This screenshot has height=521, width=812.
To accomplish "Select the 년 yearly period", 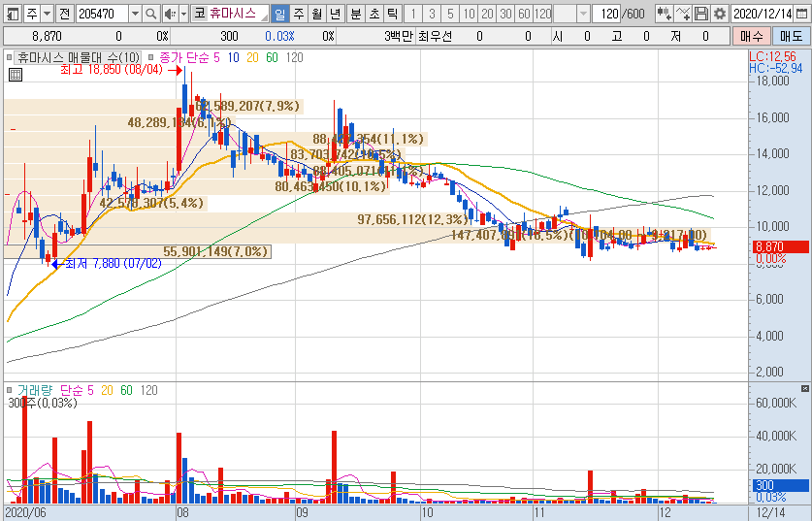I will (336, 14).
